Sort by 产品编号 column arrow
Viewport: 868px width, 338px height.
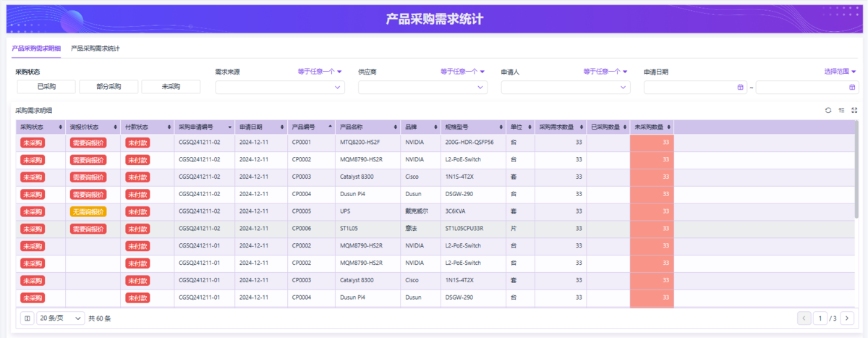tap(331, 127)
